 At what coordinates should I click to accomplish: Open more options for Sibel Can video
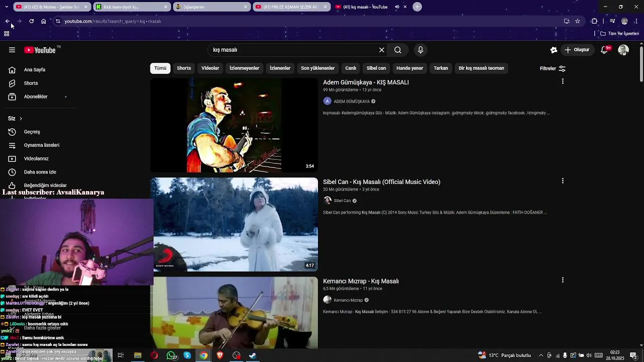click(562, 181)
